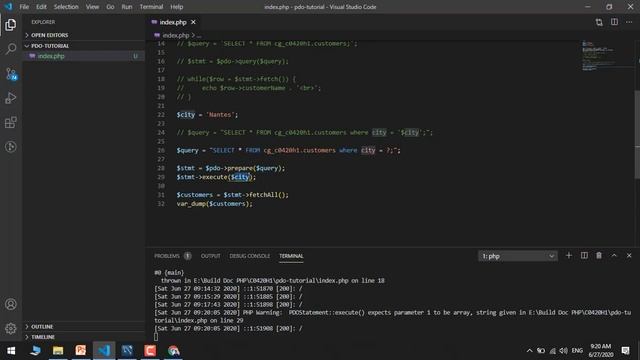
Task: Expand the Timeline section
Action: (84, 337)
